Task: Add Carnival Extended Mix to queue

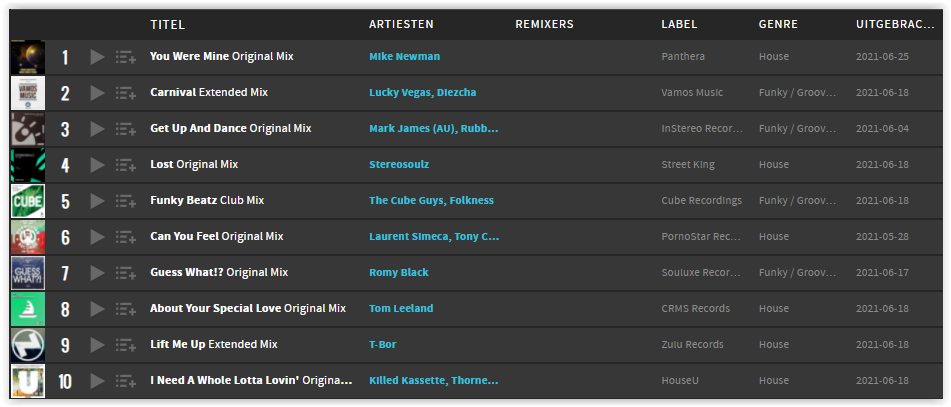Action: click(126, 93)
